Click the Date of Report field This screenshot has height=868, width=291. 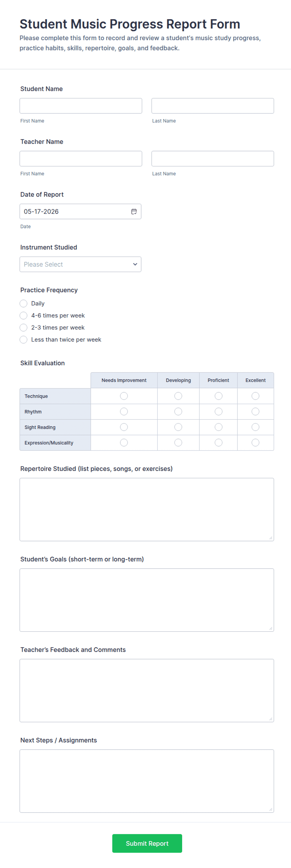(x=80, y=211)
